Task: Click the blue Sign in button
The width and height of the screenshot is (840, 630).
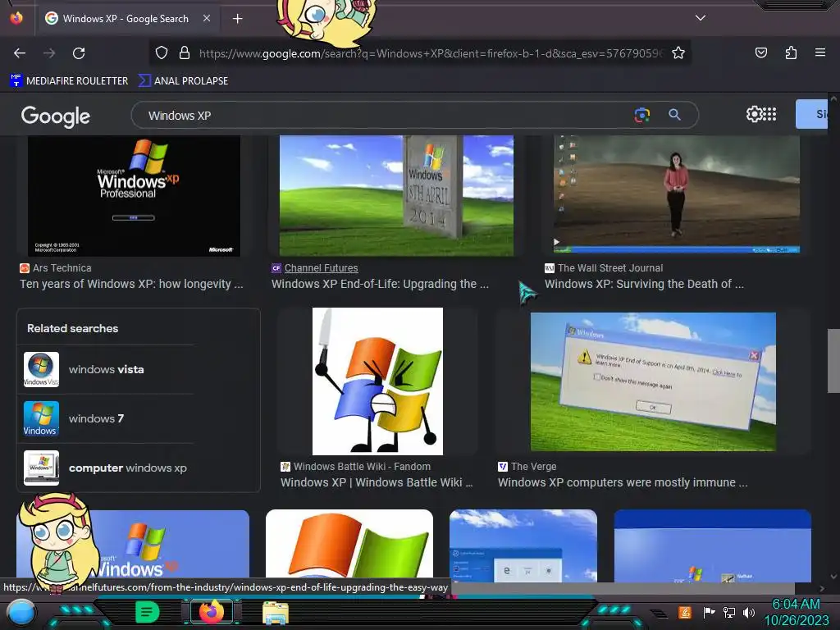Action: (812, 114)
